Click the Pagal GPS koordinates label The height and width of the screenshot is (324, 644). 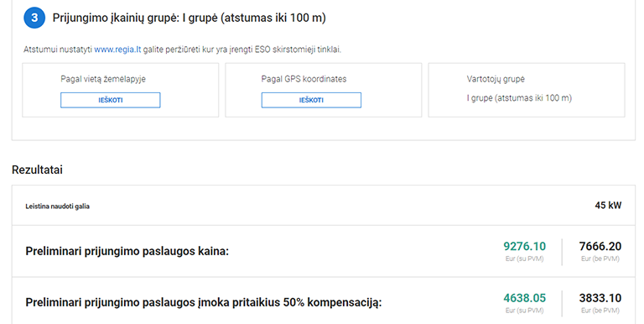click(304, 79)
